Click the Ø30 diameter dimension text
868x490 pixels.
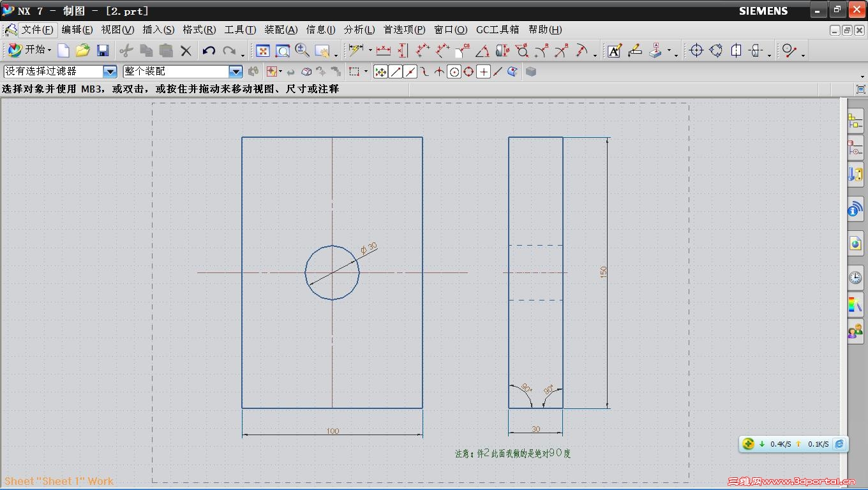pos(369,248)
